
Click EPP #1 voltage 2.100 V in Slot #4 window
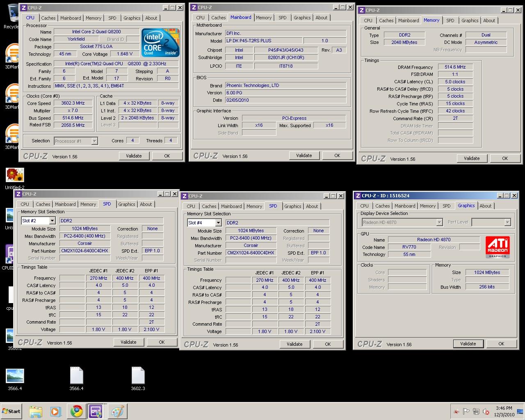[x=317, y=331]
